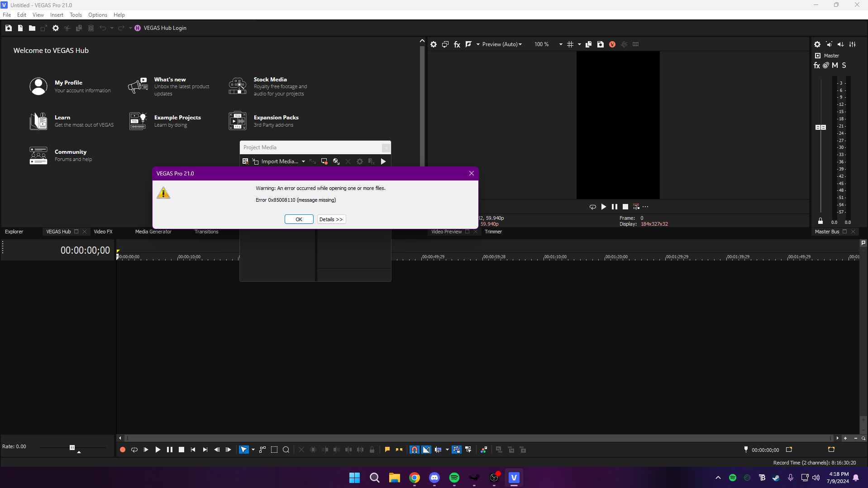Open the Master Bus settings gear icon

click(x=817, y=44)
